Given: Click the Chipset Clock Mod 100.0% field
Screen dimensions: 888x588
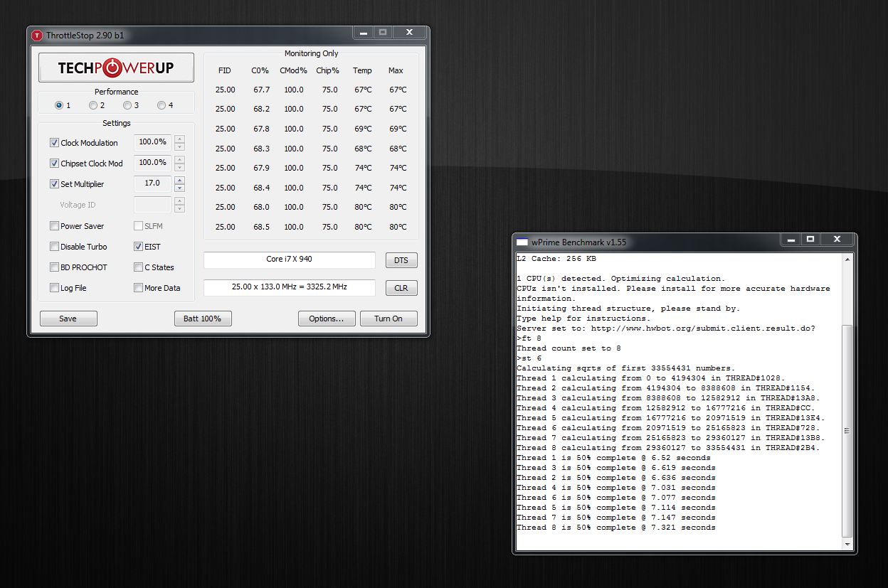Looking at the screenshot, I should [152, 163].
